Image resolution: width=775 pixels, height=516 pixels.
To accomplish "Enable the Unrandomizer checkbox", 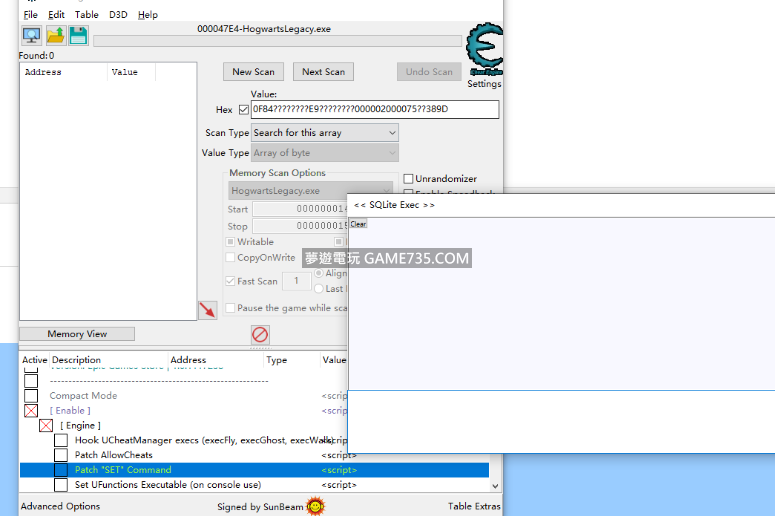I will point(408,178).
